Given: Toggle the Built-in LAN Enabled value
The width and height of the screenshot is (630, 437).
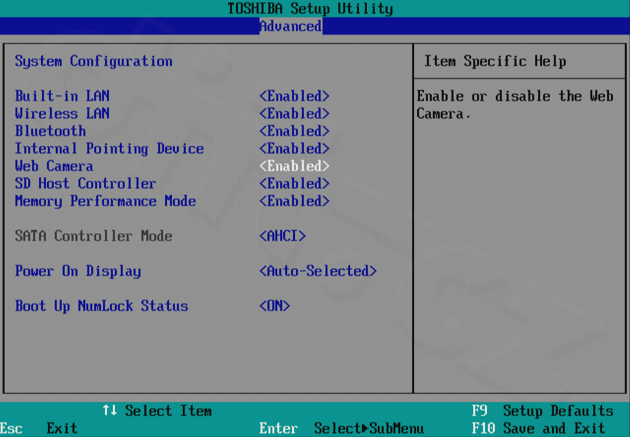Looking at the screenshot, I should point(294,96).
